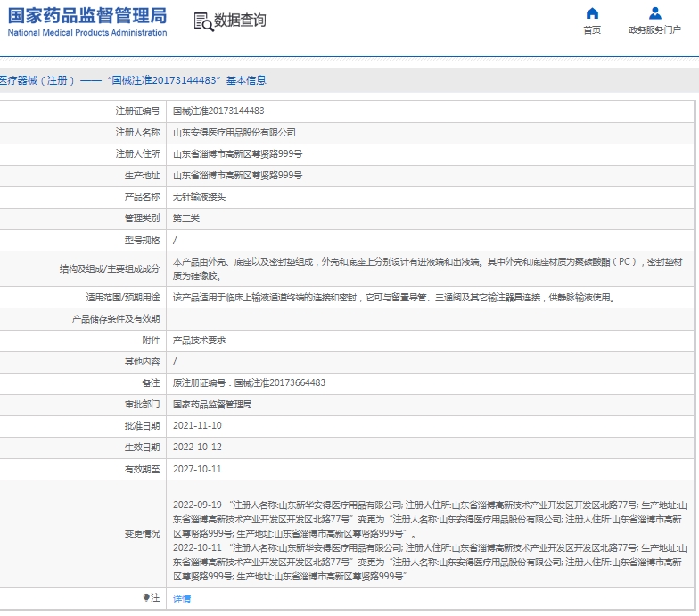This screenshot has width=699, height=616.
Task: Click the home house icon
Action: click(592, 13)
